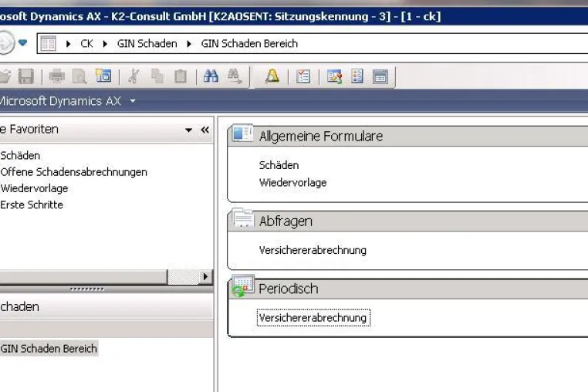Expand the arrow before GIN Schaden Bereich breadcrumb
This screenshot has height=392, width=588.
(x=189, y=44)
